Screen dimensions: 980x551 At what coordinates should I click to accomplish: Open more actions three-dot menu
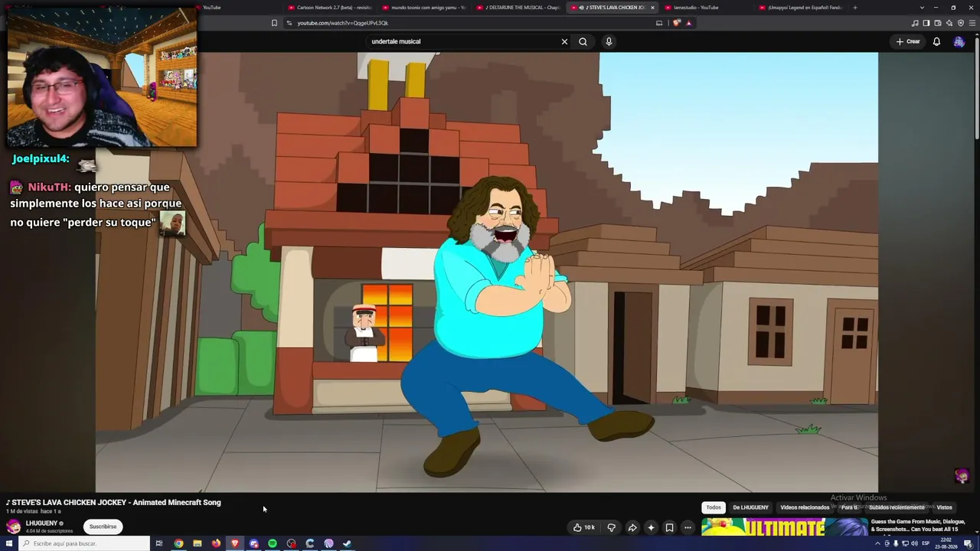point(688,527)
